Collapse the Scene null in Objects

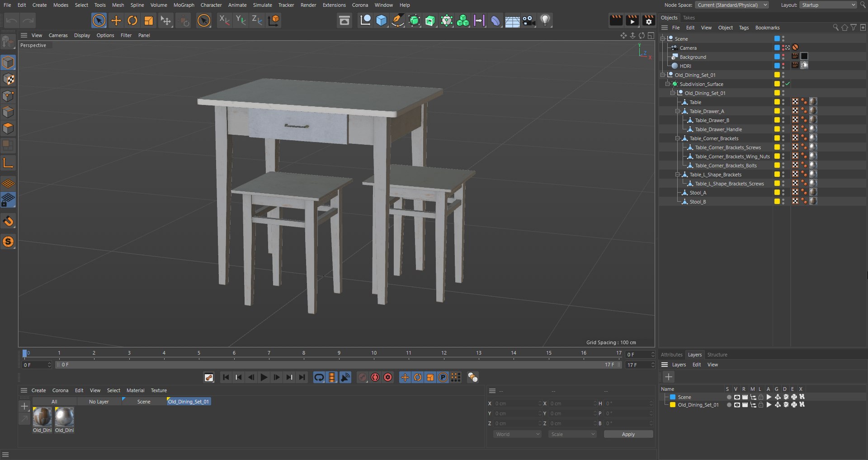click(662, 39)
